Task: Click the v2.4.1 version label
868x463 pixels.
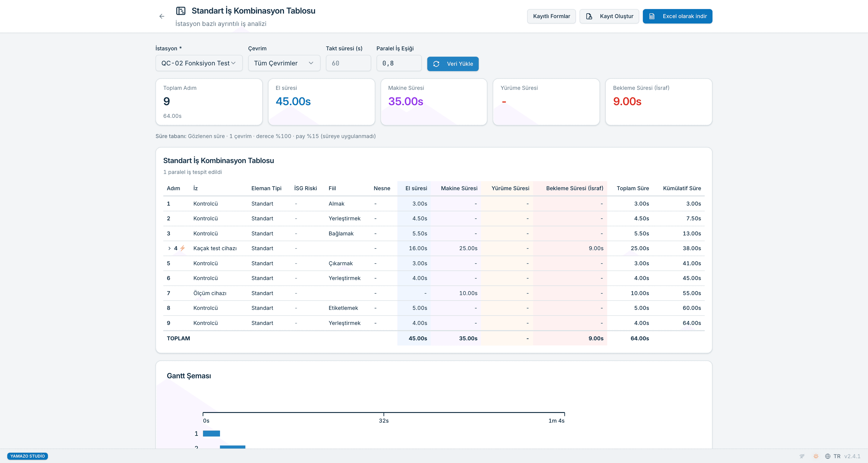Action: tap(852, 456)
